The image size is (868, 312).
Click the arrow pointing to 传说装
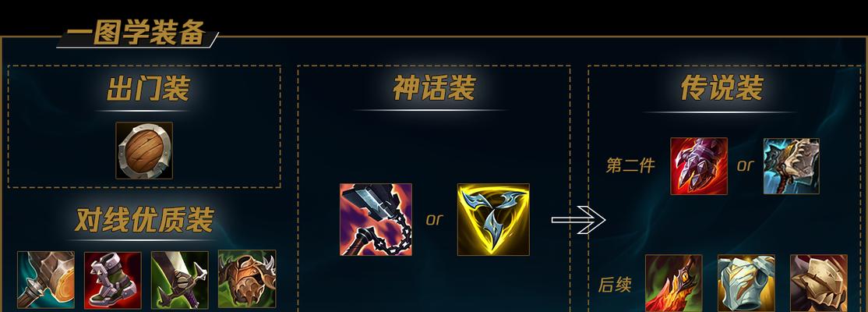pos(578,220)
